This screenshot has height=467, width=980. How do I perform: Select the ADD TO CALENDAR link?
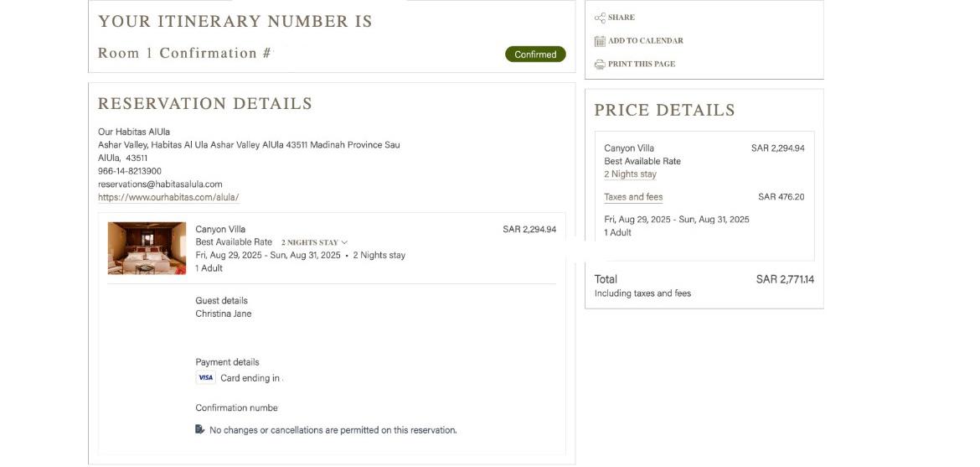(645, 41)
